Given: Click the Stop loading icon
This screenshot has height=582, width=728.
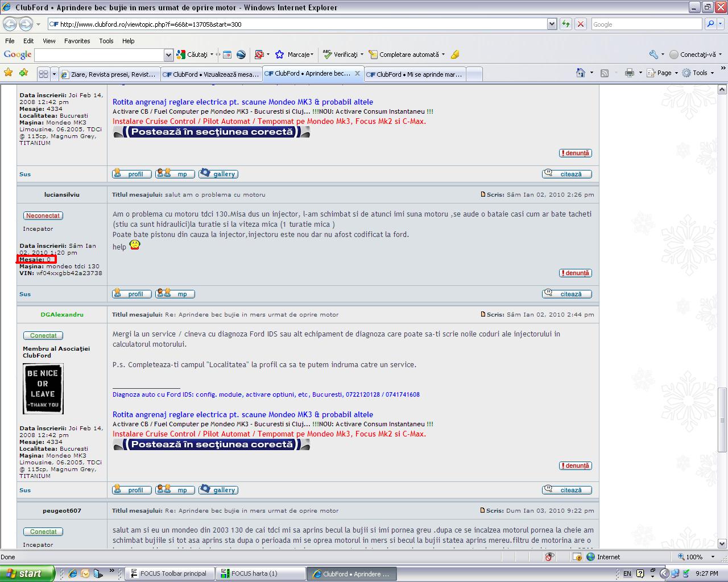Looking at the screenshot, I should [580, 24].
